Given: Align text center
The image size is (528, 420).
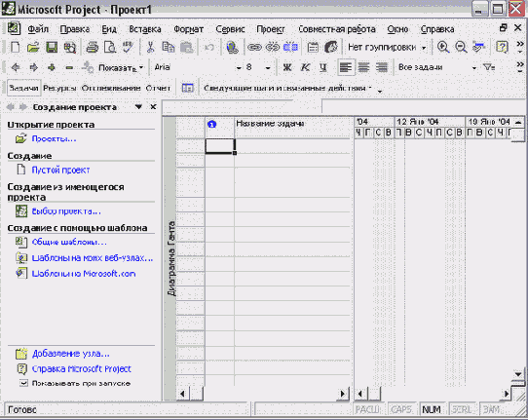Looking at the screenshot, I should [363, 67].
